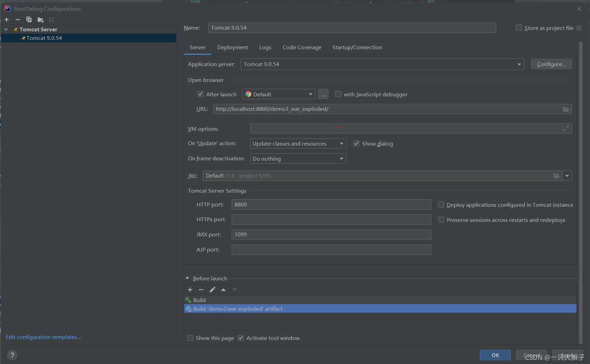Click into the HTTP port field

coord(331,204)
